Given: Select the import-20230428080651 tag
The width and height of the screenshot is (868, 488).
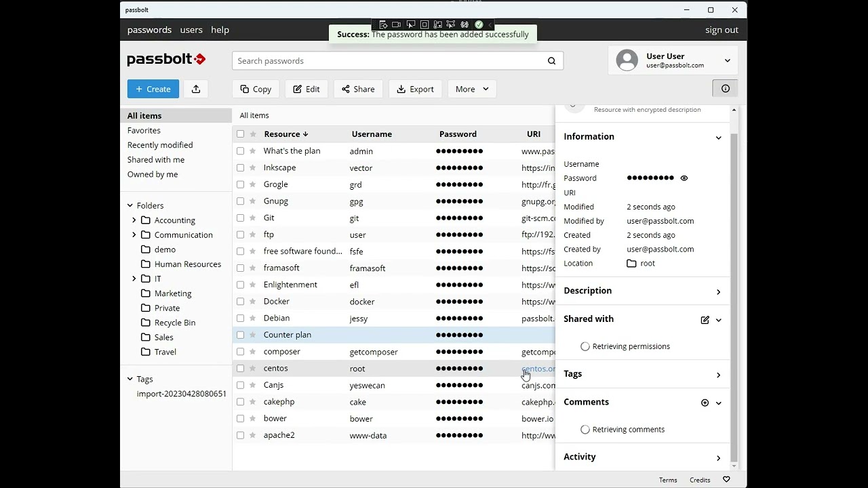Looking at the screenshot, I should (182, 394).
